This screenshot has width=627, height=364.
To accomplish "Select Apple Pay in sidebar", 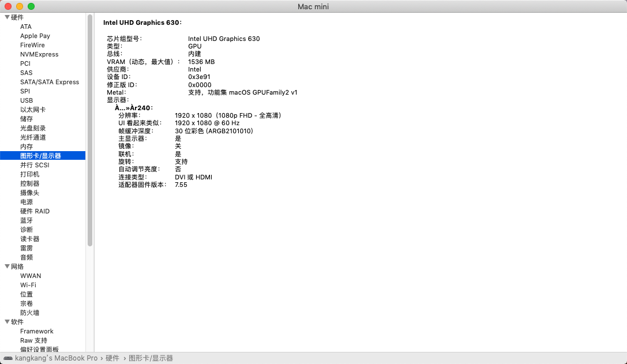I will (x=35, y=36).
